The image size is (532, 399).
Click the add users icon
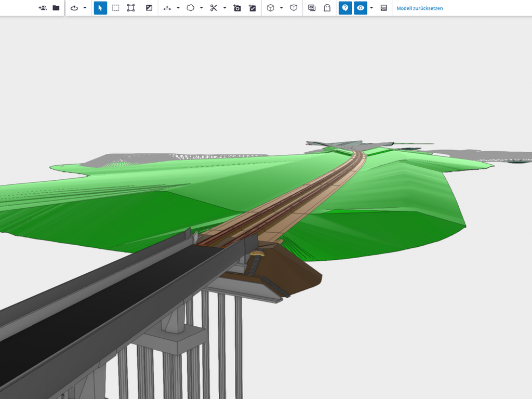point(43,8)
